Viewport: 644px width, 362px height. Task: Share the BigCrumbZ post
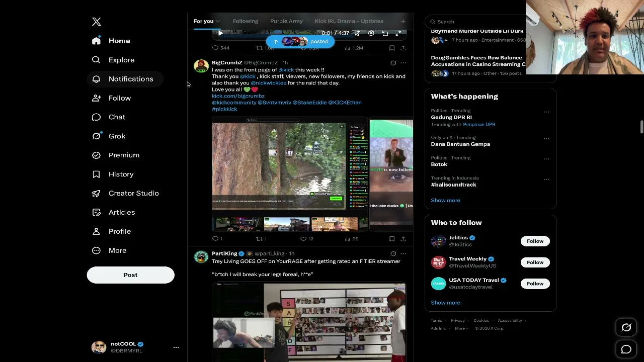[x=403, y=239]
